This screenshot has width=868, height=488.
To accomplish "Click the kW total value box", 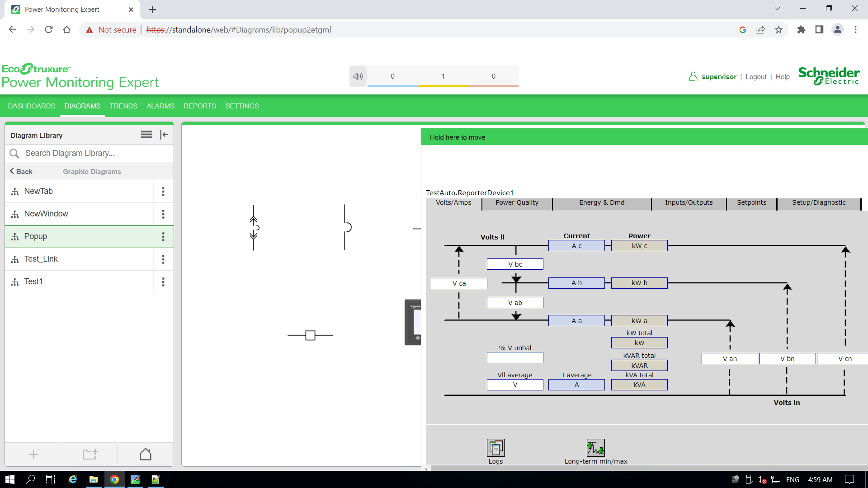I will pyautogui.click(x=639, y=343).
